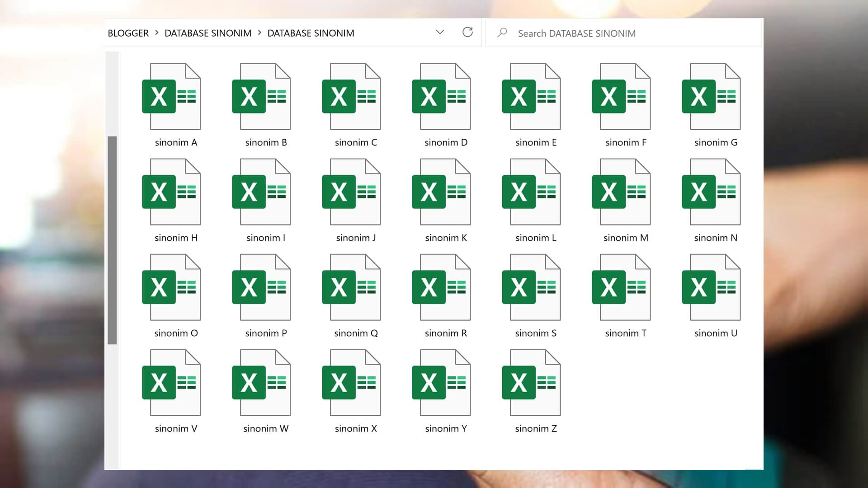The image size is (868, 488).
Task: Open the first DATABASE SINONIM breadcrumb link
Action: click(208, 33)
